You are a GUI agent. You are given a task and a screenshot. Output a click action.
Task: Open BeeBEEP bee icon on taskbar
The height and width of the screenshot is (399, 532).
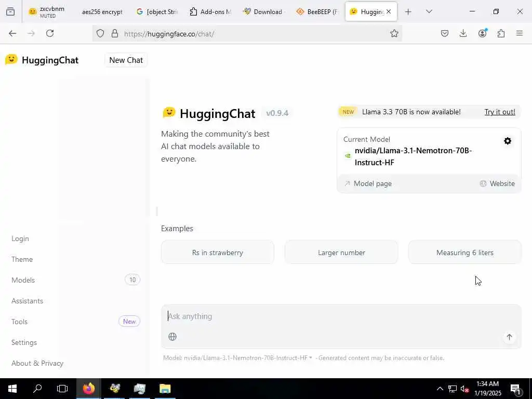pos(115,389)
